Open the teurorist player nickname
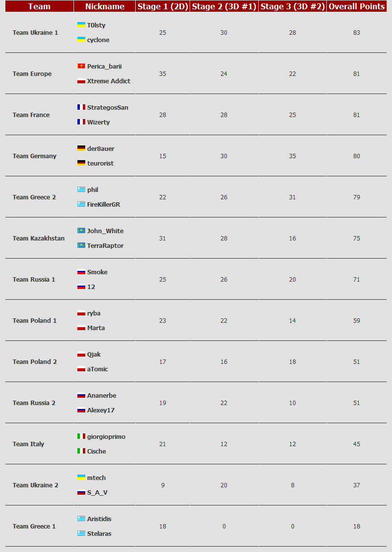Viewport: 392px width, 552px height. pos(100,163)
